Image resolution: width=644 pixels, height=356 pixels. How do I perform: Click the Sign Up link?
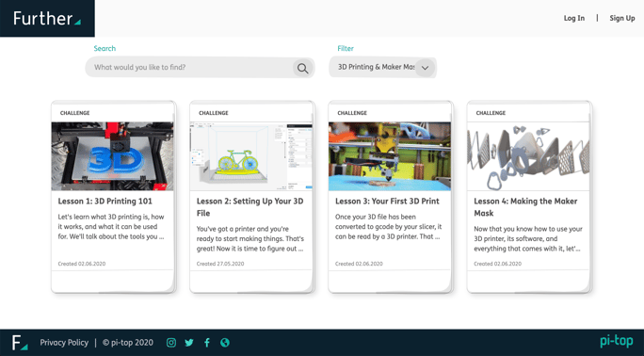pos(621,18)
